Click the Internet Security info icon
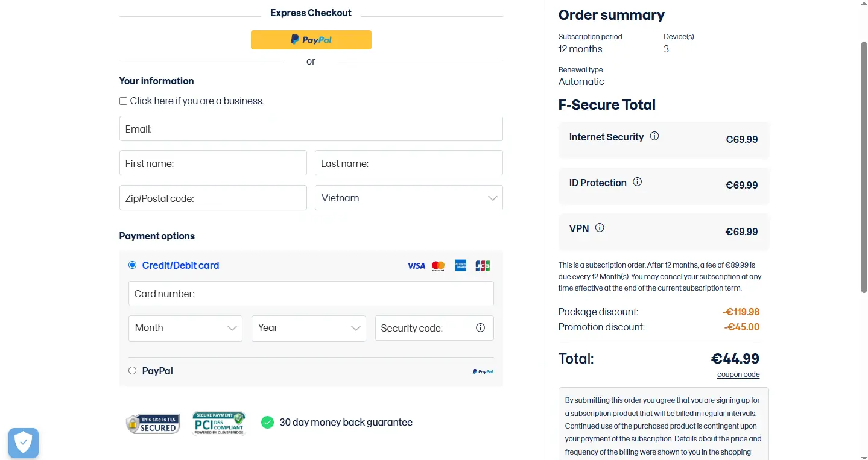This screenshot has height=460, width=868. point(654,136)
